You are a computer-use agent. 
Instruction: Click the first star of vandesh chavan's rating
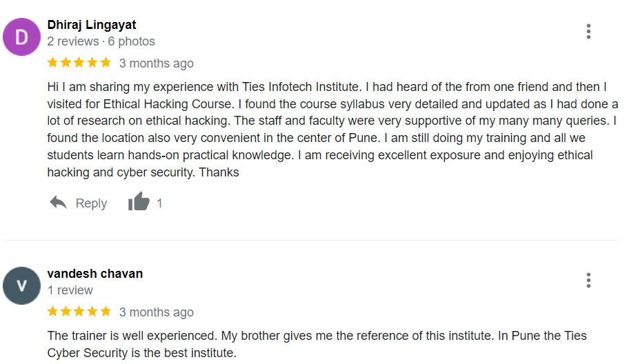pyautogui.click(x=53, y=312)
